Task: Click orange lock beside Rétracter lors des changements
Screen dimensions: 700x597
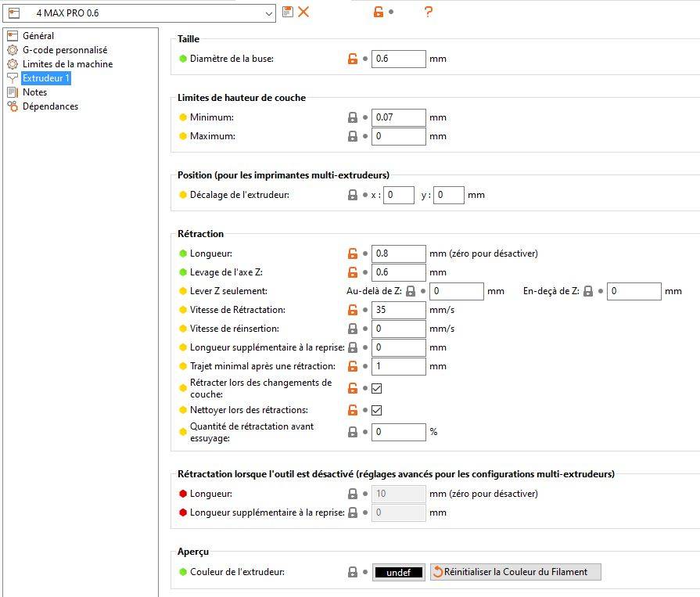Action: click(x=353, y=388)
